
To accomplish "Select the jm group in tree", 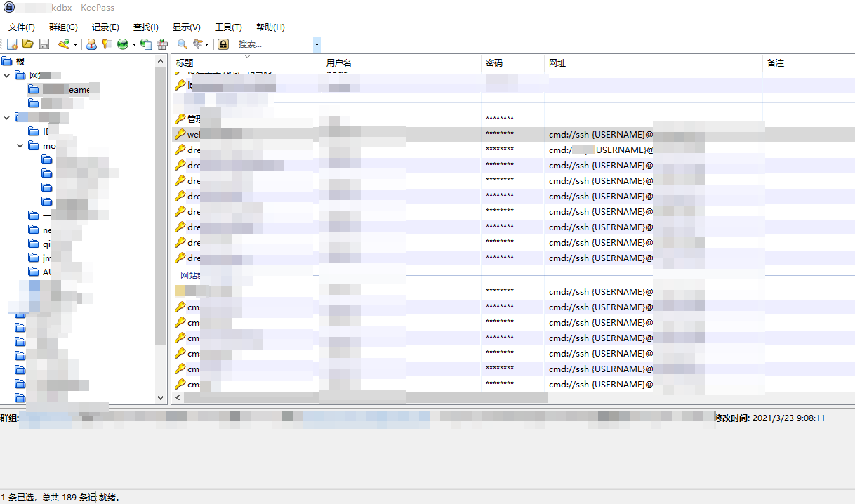I will click(47, 258).
